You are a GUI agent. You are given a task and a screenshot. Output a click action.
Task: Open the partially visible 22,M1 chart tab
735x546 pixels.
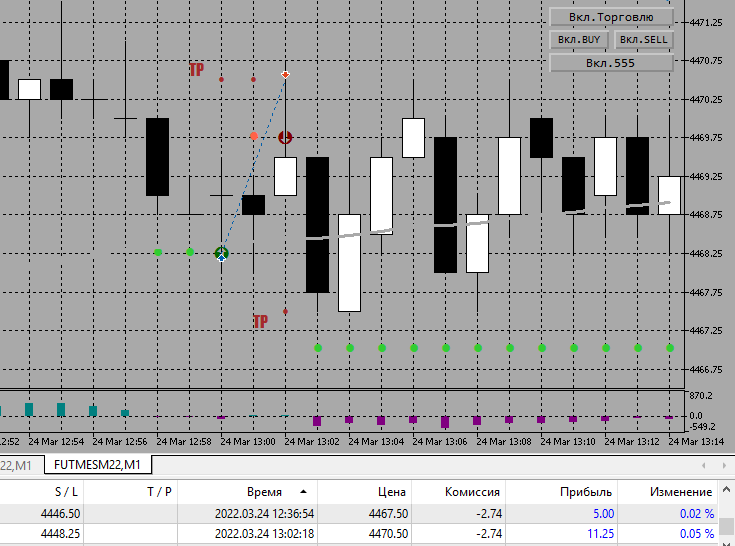click(x=16, y=465)
